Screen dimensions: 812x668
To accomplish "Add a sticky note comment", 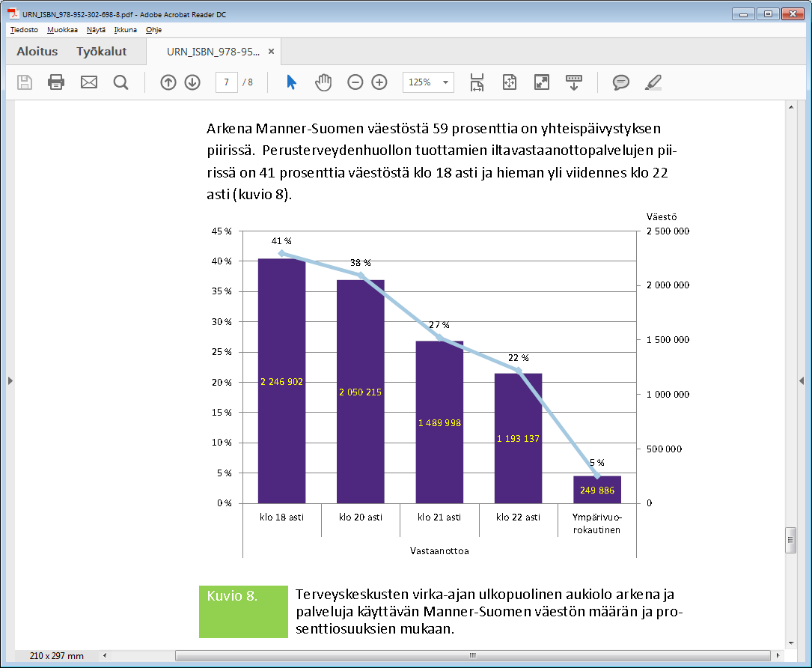I will tap(621, 82).
